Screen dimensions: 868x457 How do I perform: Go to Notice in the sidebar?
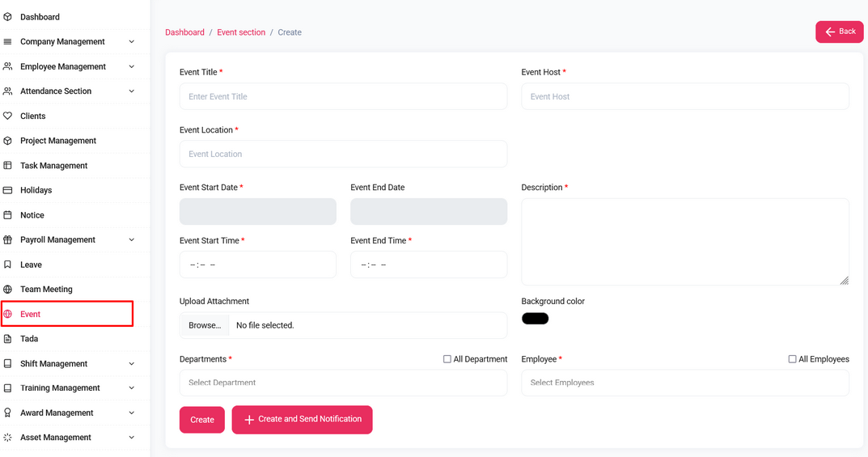[x=32, y=215]
